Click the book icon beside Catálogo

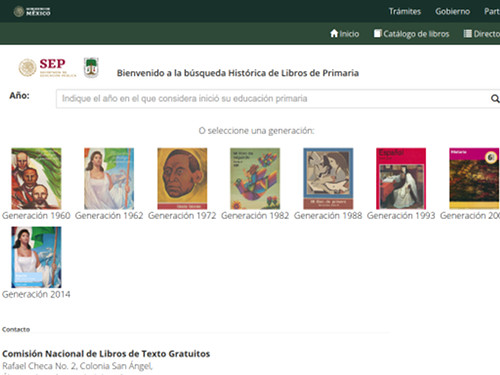(x=377, y=33)
